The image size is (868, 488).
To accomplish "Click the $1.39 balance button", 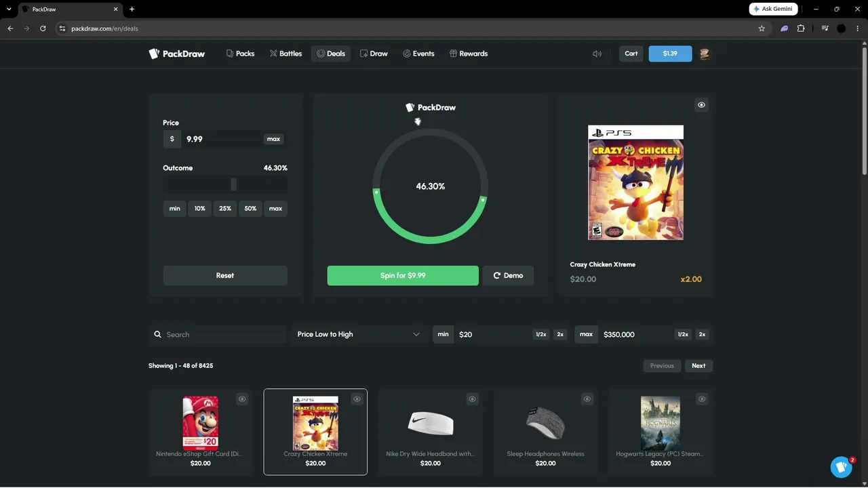I will click(x=670, y=54).
